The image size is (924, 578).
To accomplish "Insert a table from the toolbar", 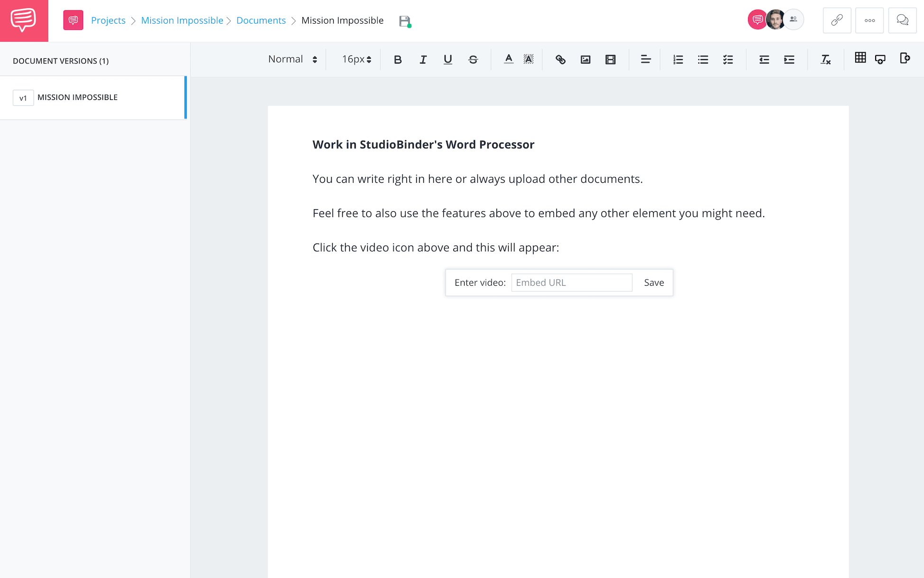I will click(x=860, y=58).
